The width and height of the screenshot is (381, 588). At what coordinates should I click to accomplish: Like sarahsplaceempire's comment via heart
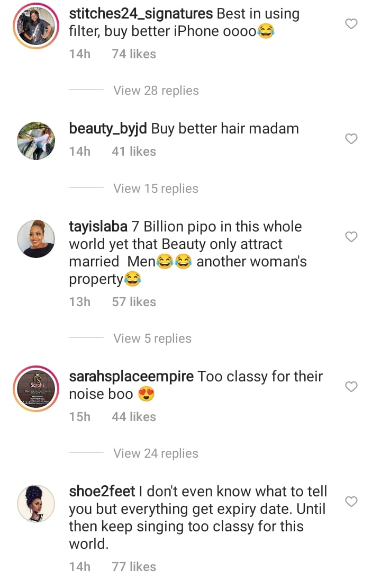[x=351, y=387]
